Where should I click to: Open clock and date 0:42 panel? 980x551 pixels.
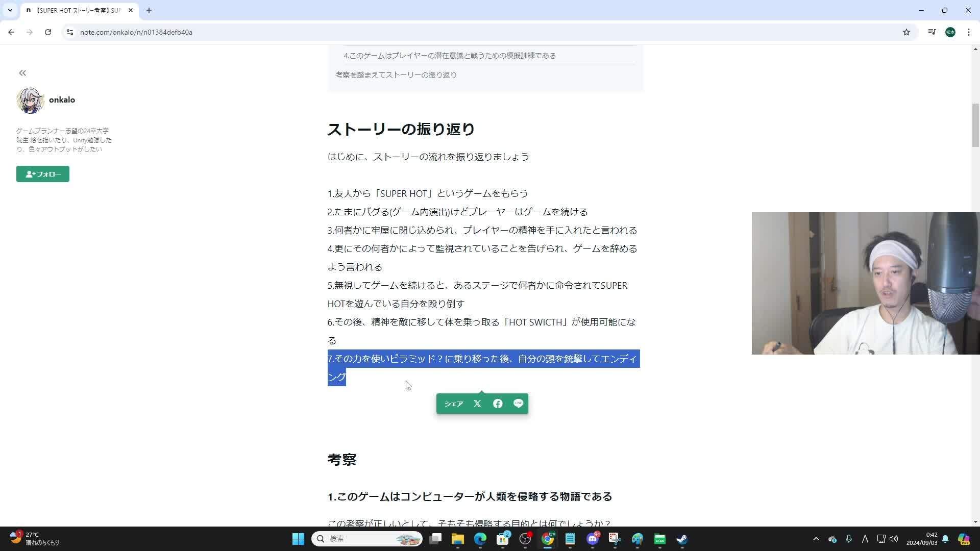[x=922, y=539]
